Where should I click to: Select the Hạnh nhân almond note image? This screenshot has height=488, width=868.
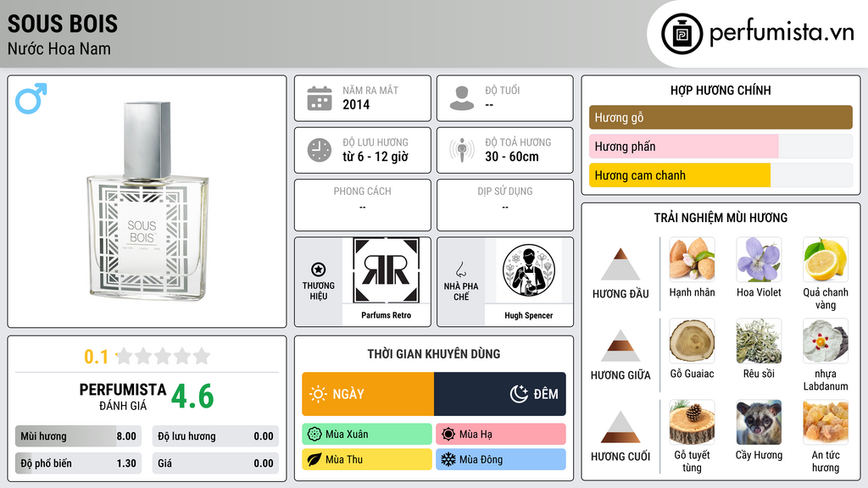tap(692, 259)
